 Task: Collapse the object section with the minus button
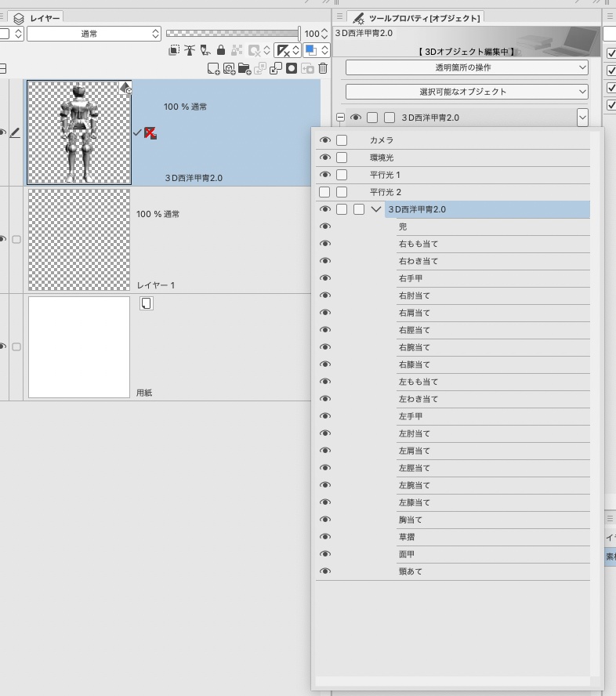(x=340, y=118)
